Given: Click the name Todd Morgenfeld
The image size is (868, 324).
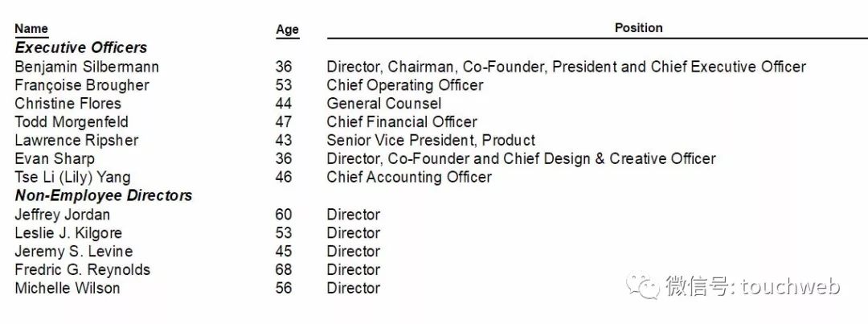Looking at the screenshot, I should (72, 122).
